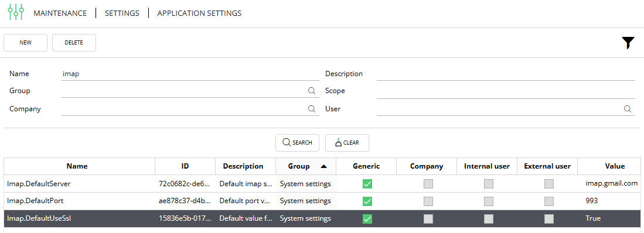Image resolution: width=644 pixels, height=233 pixels.
Task: Check External user box for Imap.DefaultUseSsl
Action: (x=549, y=218)
